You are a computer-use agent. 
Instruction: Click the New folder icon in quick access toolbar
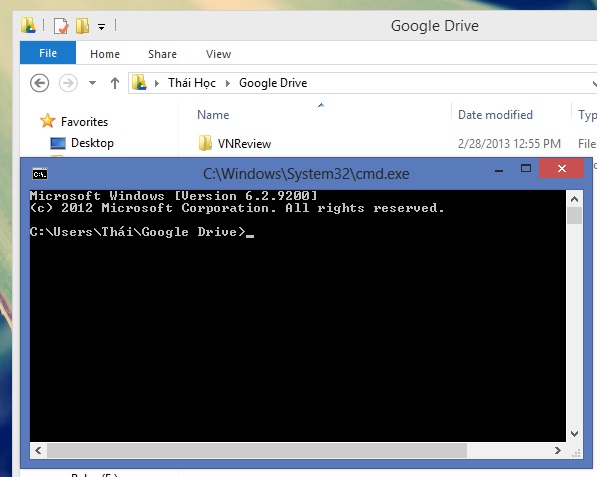pos(82,26)
